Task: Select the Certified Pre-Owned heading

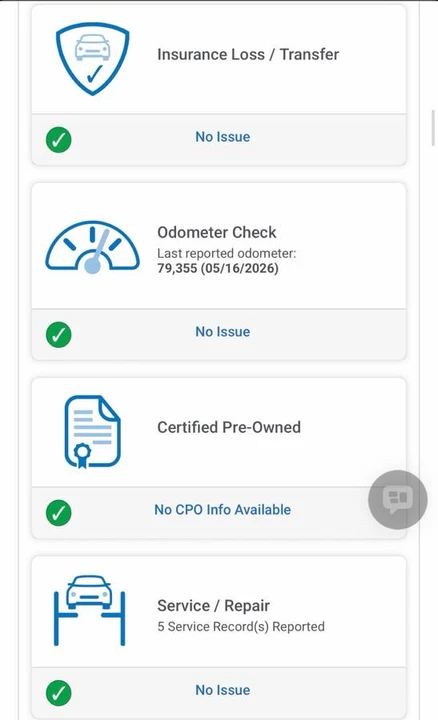Action: click(229, 427)
